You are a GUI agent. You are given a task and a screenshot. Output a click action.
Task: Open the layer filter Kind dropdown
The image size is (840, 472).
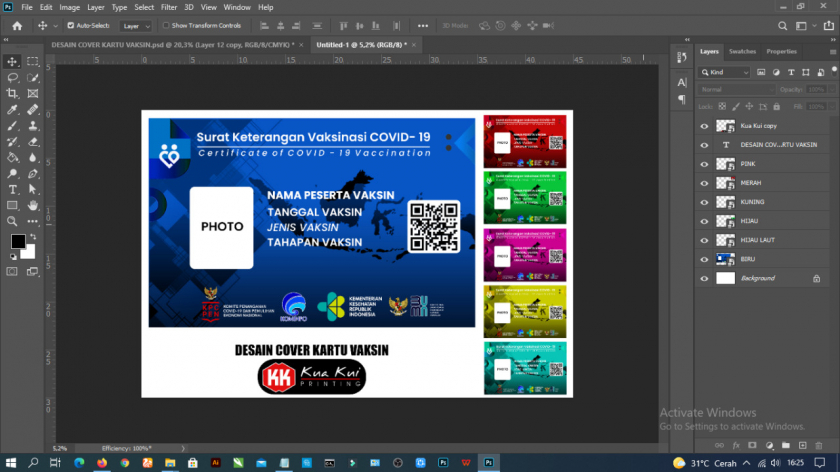tap(724, 72)
